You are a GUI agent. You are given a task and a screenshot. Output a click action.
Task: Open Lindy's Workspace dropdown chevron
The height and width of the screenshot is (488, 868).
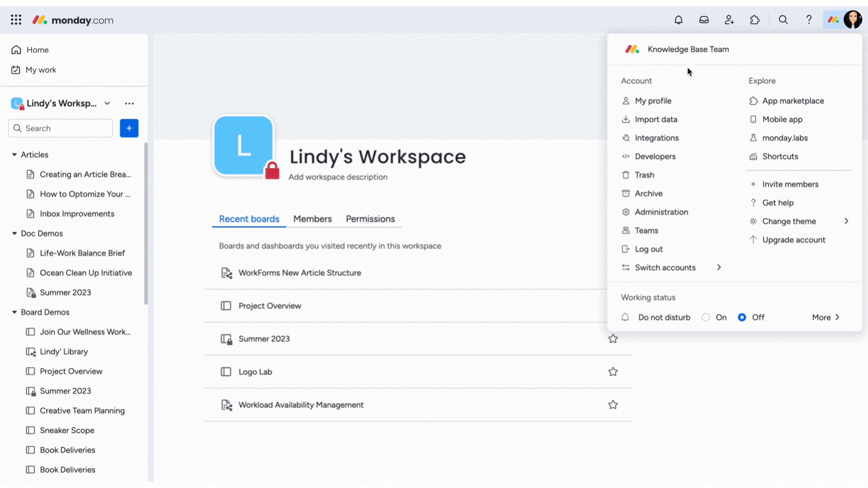tap(107, 103)
